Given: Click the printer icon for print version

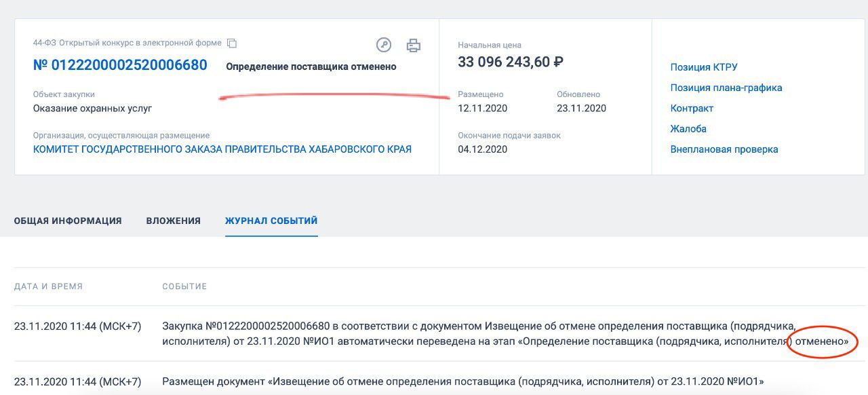Looking at the screenshot, I should pos(413,45).
